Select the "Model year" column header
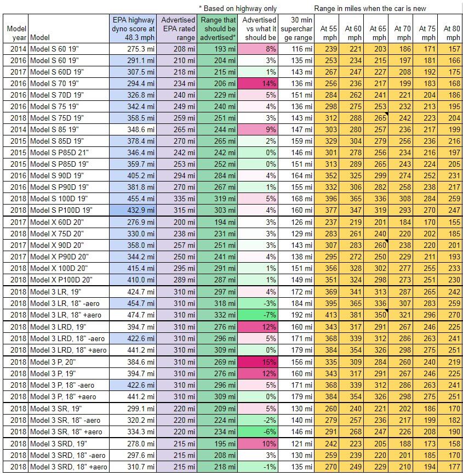Screen dimensions: 463x476 (15, 29)
